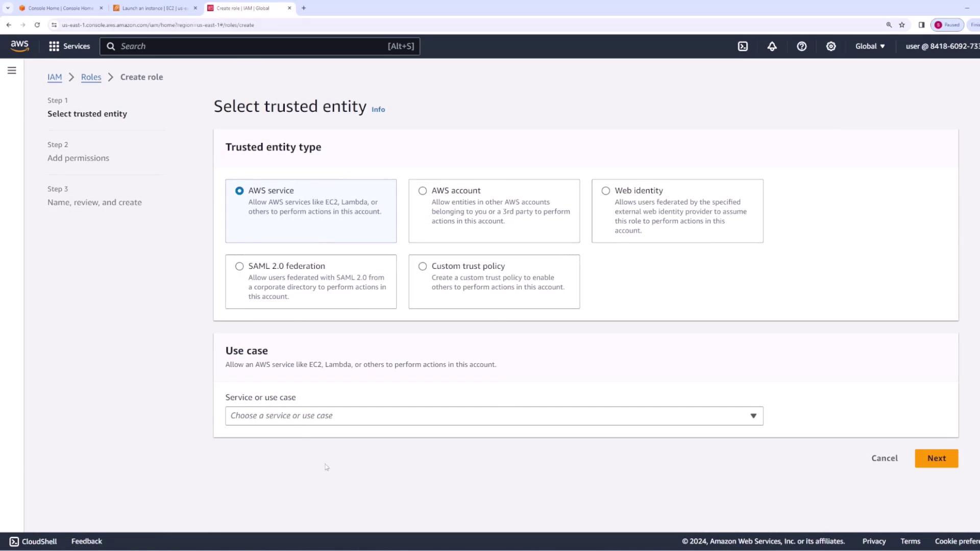Open the Info link beside the heading
The width and height of the screenshot is (980, 551).
pos(378,109)
